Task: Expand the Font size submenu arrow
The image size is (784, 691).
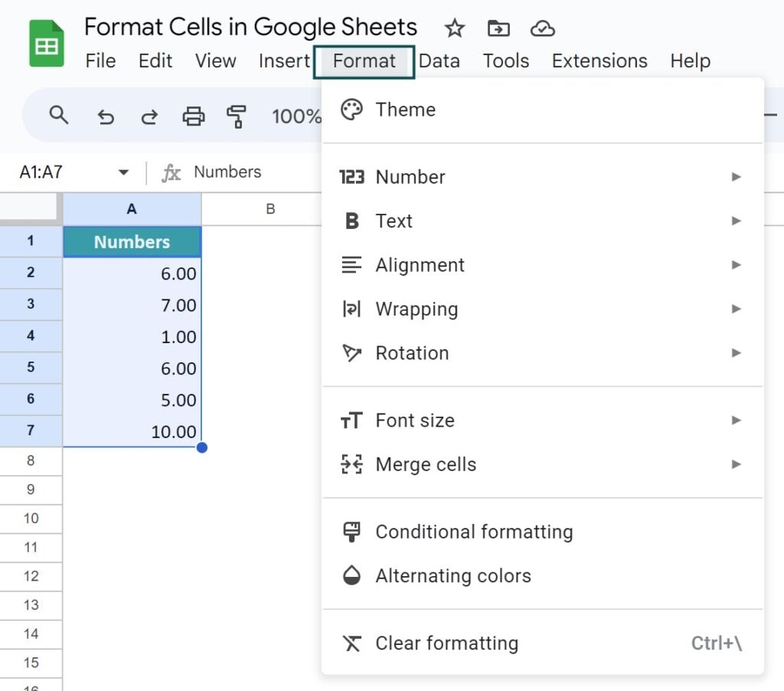Action: [736, 421]
